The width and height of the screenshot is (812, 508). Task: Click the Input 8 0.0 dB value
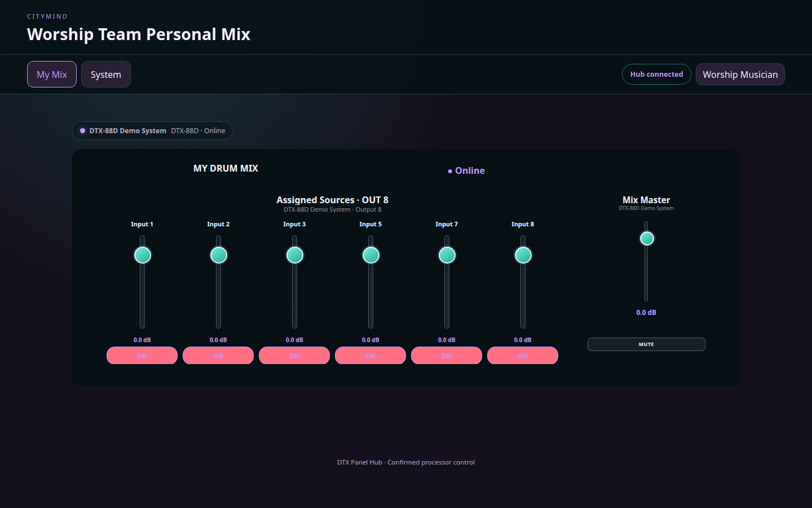click(x=523, y=340)
